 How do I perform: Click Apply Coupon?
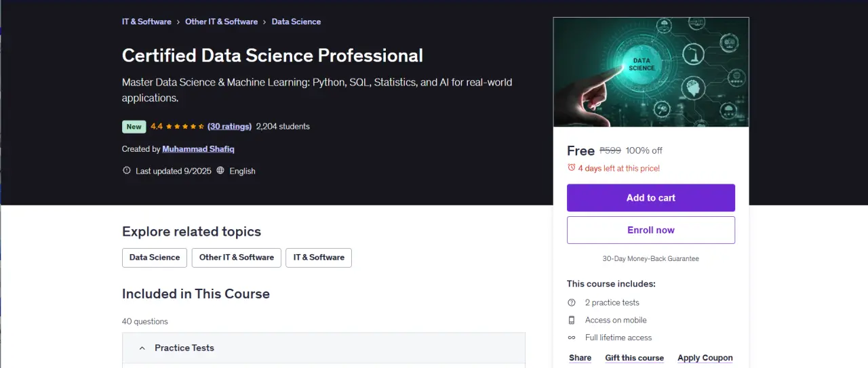[705, 358]
